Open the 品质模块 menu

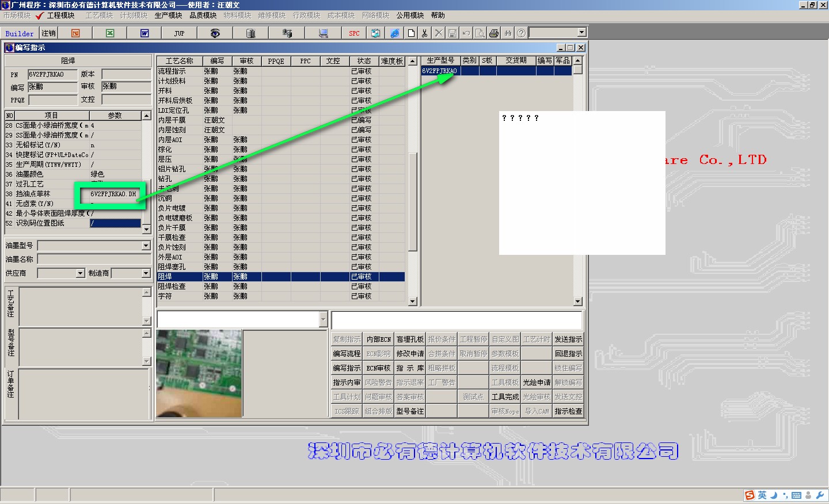(203, 16)
